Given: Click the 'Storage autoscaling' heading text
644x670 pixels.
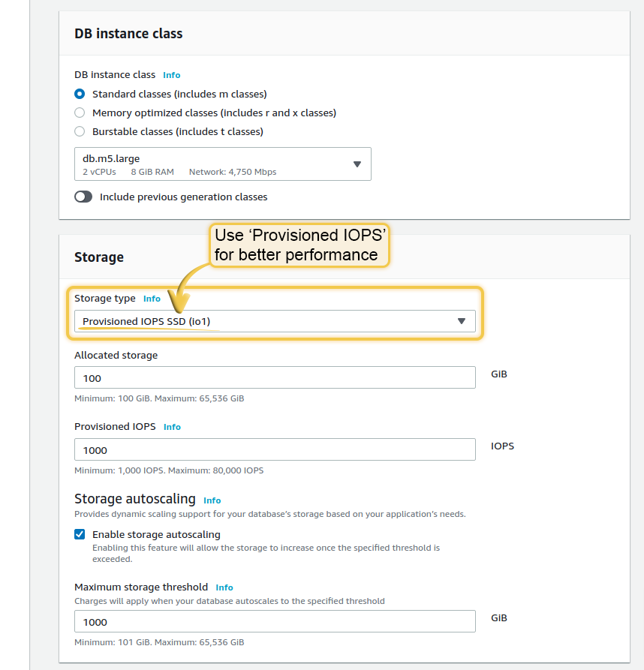Looking at the screenshot, I should (x=135, y=499).
